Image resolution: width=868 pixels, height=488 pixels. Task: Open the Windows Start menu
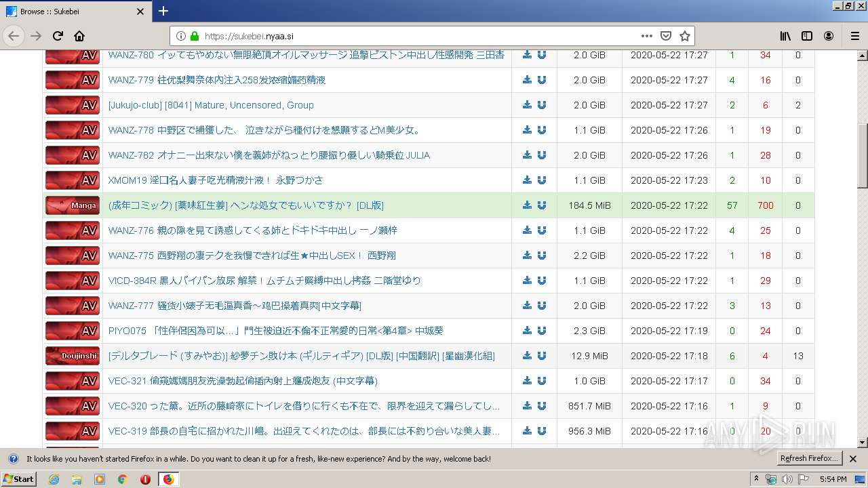coord(19,479)
